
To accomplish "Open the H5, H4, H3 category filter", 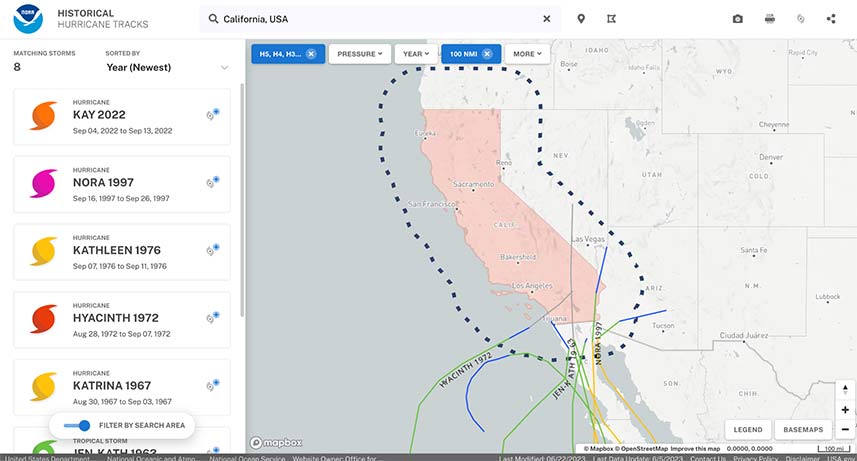I will [x=280, y=54].
